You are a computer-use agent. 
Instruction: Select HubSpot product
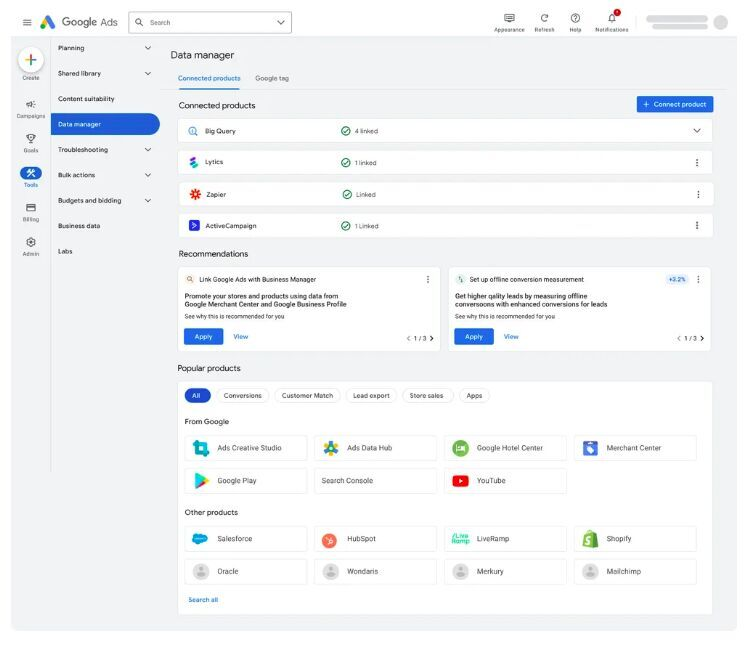click(376, 539)
